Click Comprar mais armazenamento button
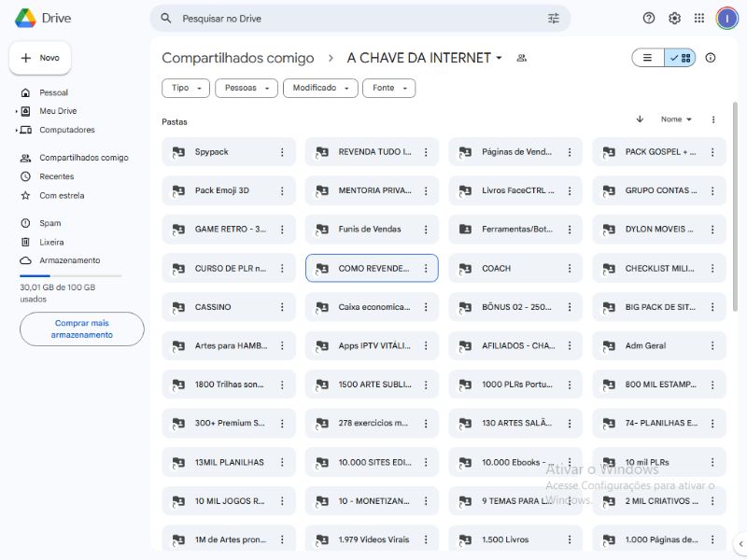 82,329
